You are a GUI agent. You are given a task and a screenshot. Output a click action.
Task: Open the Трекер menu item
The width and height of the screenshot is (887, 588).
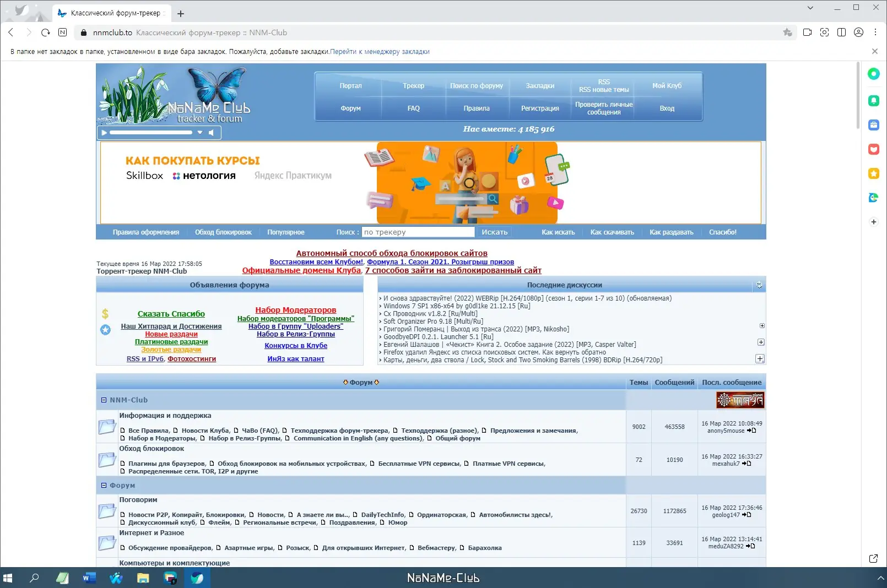[413, 86]
